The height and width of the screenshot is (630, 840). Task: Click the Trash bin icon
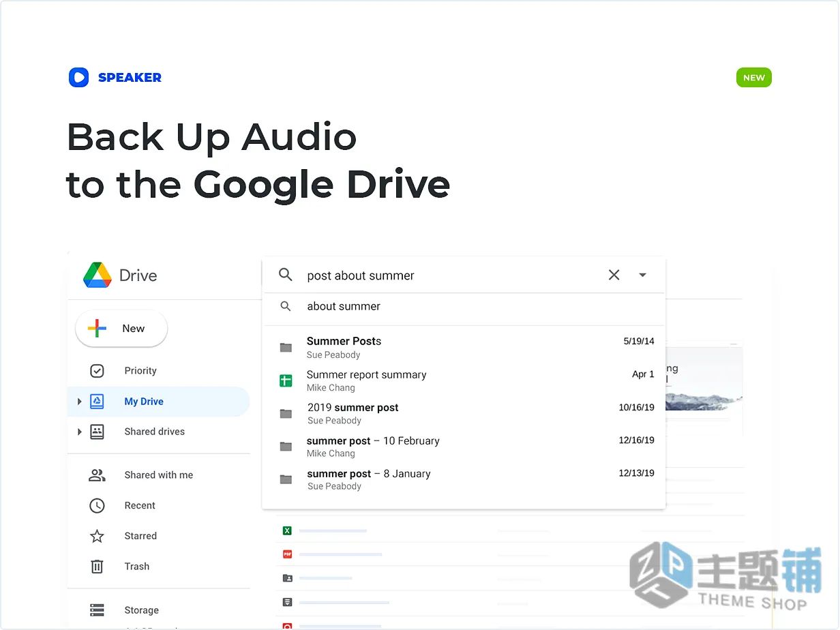point(97,567)
